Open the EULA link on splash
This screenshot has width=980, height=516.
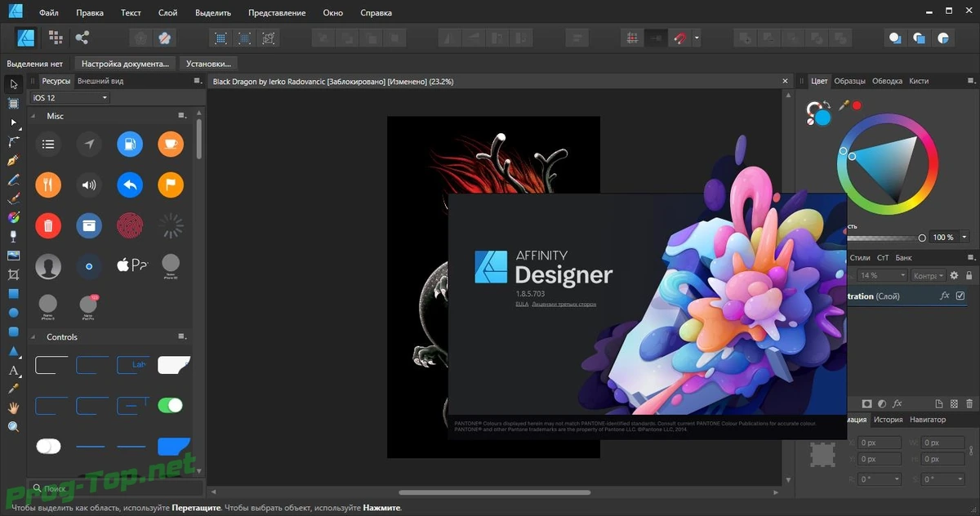coord(522,304)
